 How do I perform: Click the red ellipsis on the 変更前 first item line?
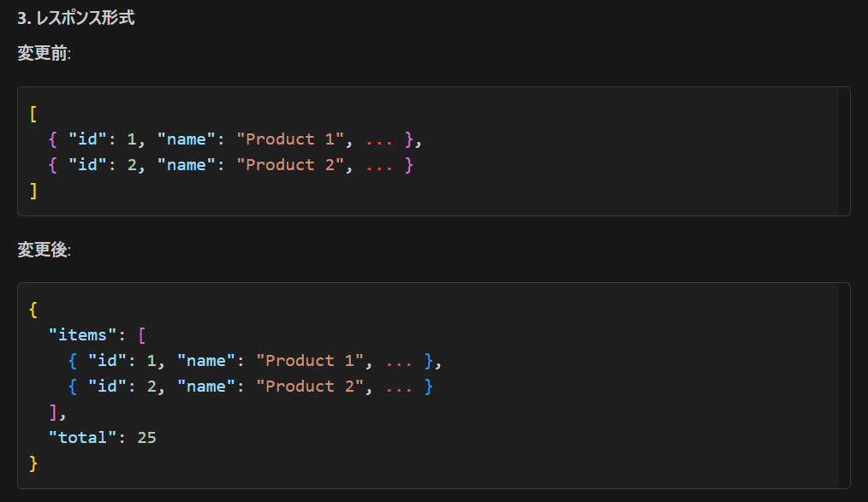coord(379,139)
